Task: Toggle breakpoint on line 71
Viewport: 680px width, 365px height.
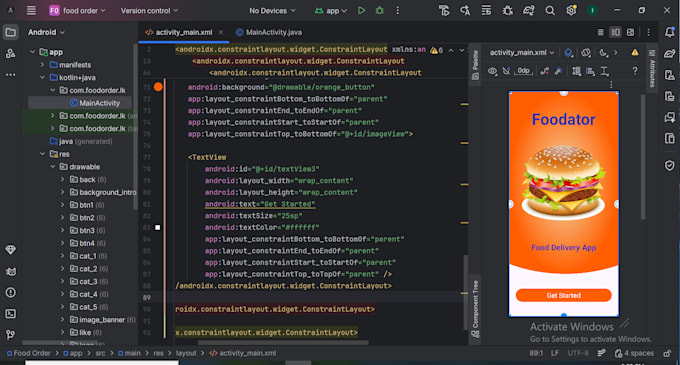Action: [158, 87]
